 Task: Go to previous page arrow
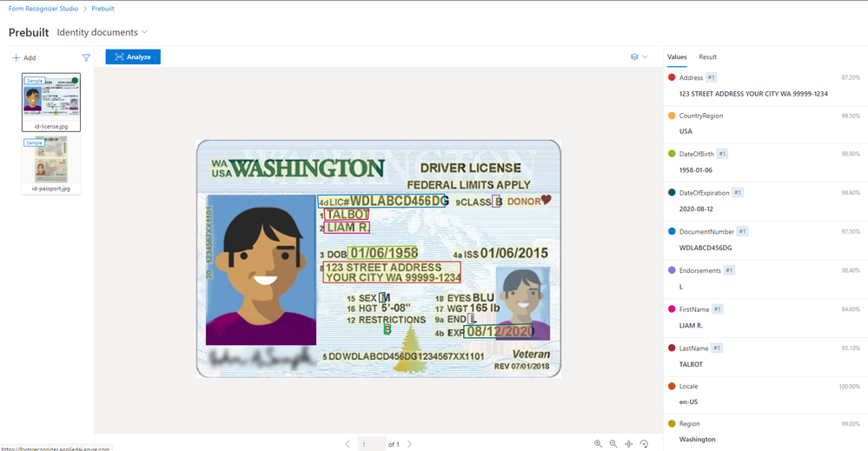pos(348,444)
